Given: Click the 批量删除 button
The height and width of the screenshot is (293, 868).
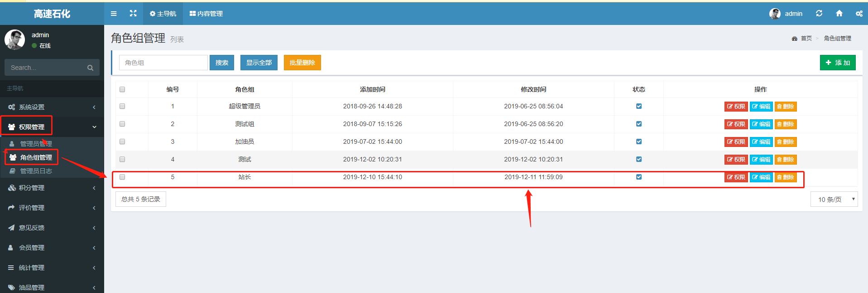Looking at the screenshot, I should [302, 63].
